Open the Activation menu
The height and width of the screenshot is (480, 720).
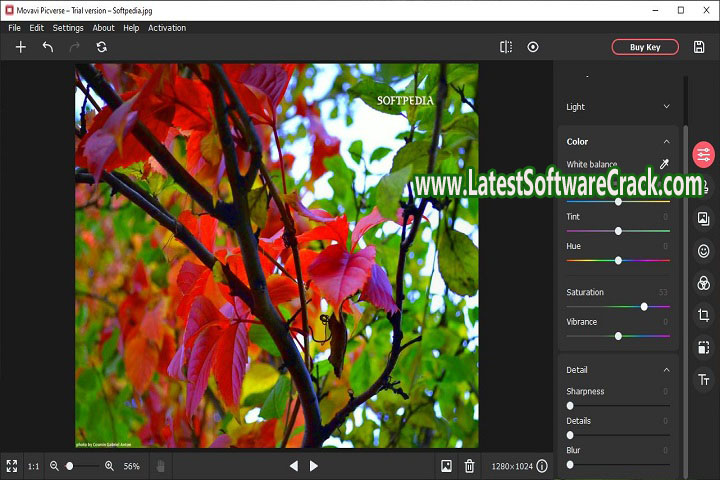(167, 28)
